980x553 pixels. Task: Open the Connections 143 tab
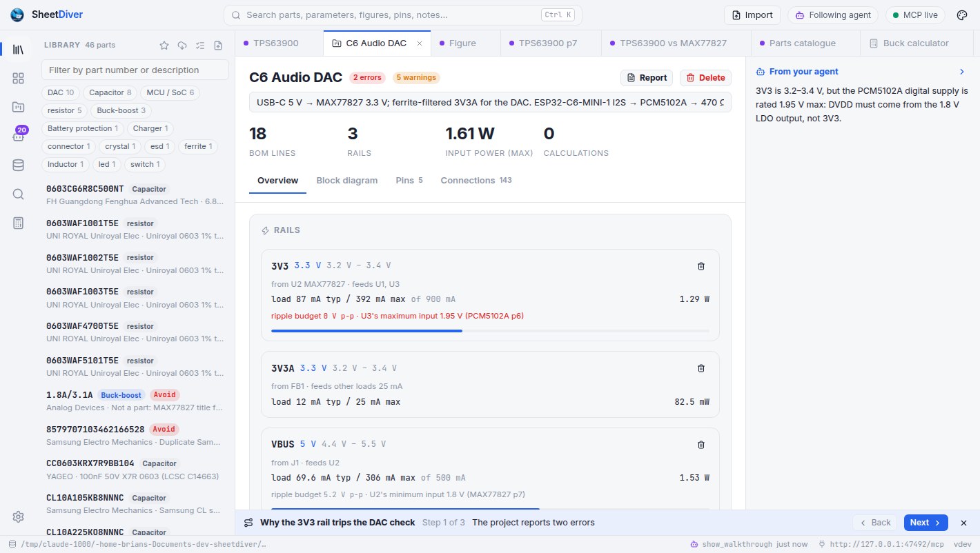[476, 181]
